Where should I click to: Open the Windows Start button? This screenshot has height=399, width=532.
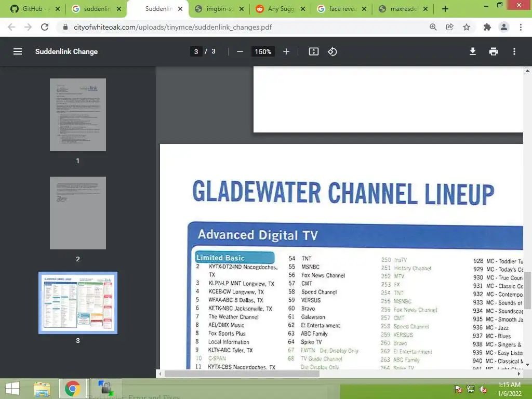point(12,389)
